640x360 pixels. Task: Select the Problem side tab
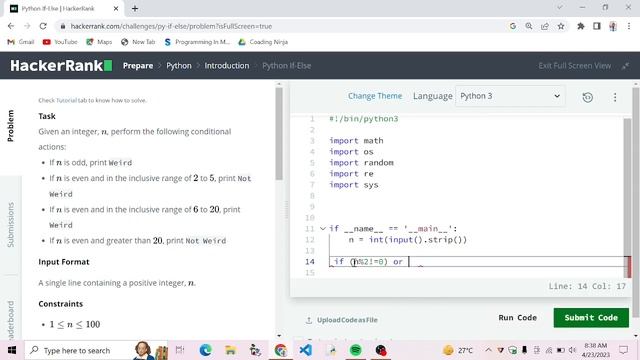coord(11,126)
